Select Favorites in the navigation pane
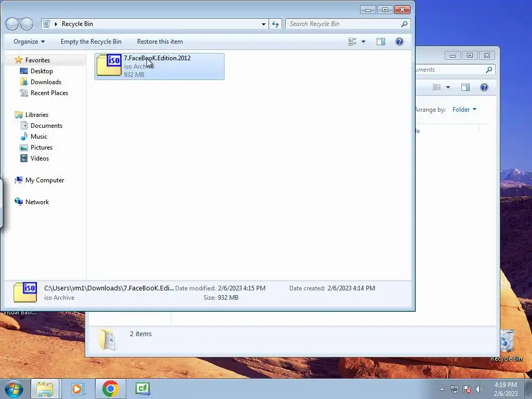Image resolution: width=532 pixels, height=399 pixels. 37,60
